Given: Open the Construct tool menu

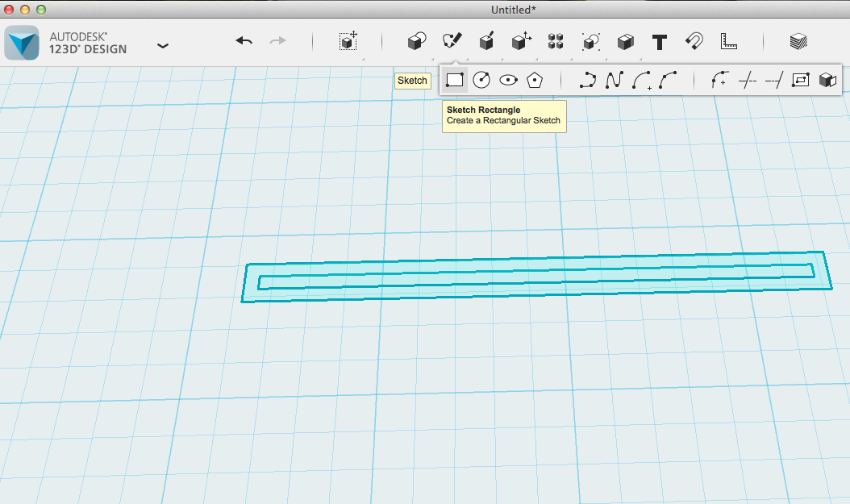Looking at the screenshot, I should click(486, 41).
